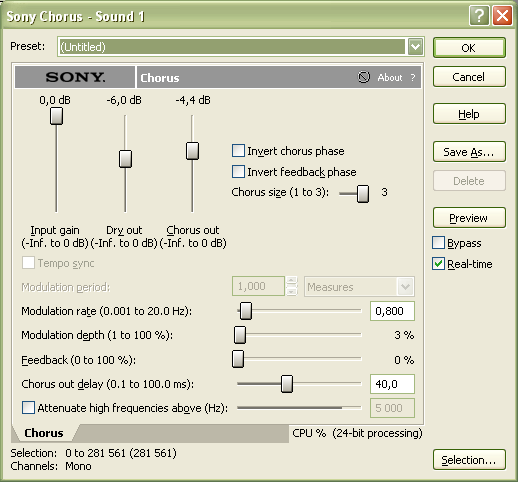The image size is (518, 482).
Task: Click the Selection... button
Action: pyautogui.click(x=469, y=460)
